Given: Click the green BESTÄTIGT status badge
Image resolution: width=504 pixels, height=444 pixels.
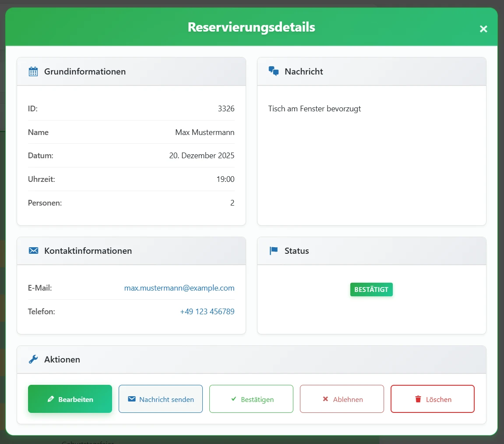Looking at the screenshot, I should pos(371,290).
